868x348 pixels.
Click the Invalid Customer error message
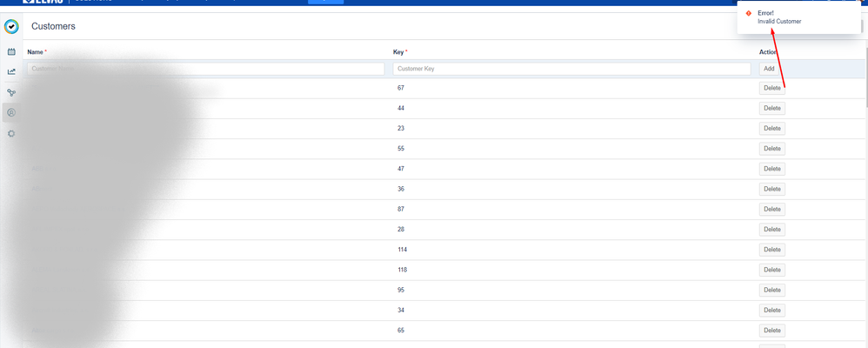point(779,22)
